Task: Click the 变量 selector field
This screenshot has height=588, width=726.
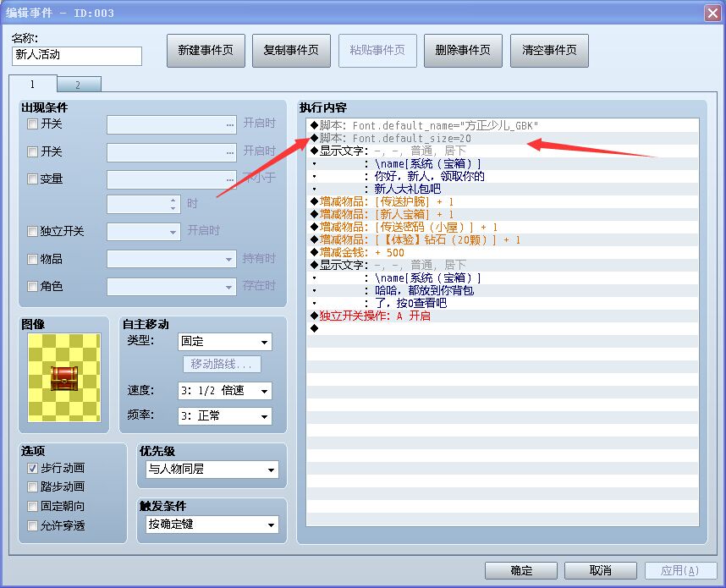Action: (x=171, y=179)
